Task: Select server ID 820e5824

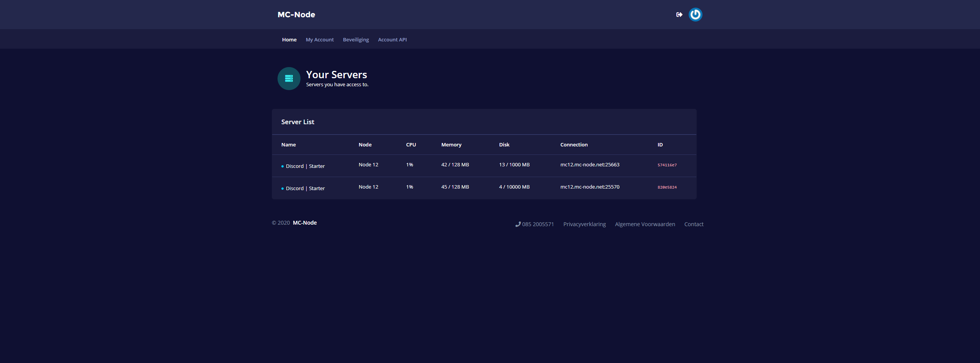Action: (x=667, y=187)
